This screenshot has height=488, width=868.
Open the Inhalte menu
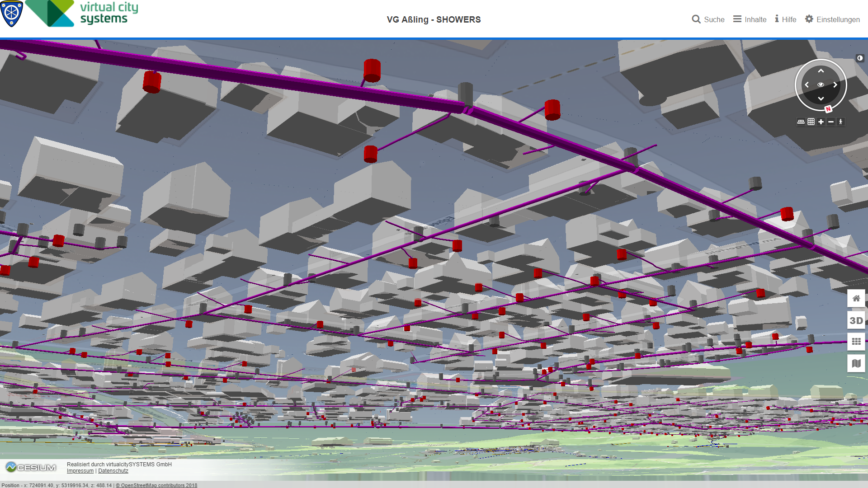750,19
